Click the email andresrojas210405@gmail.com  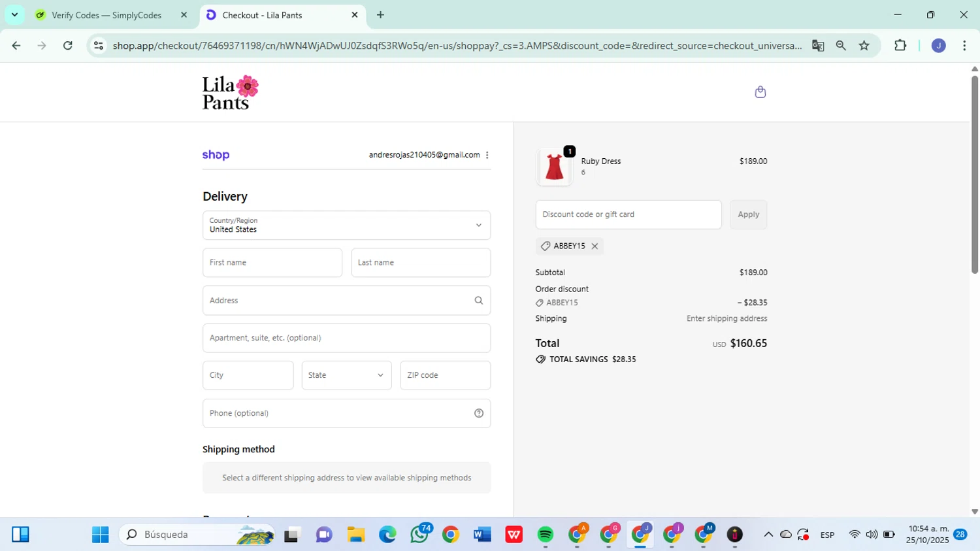(x=424, y=155)
